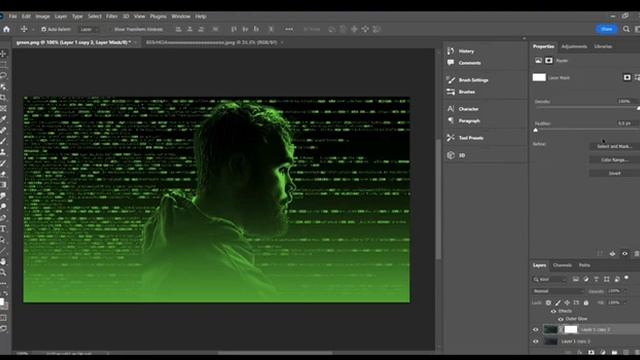Switch to the Paths tab
Viewport: 640px width, 360px height.
coord(584,265)
